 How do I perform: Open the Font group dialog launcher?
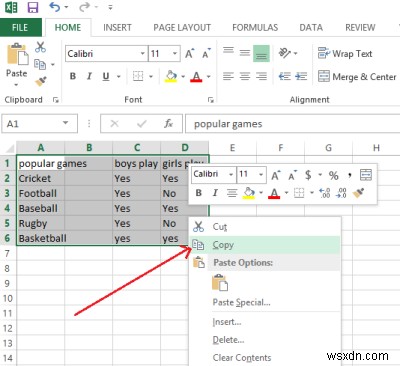[x=211, y=100]
